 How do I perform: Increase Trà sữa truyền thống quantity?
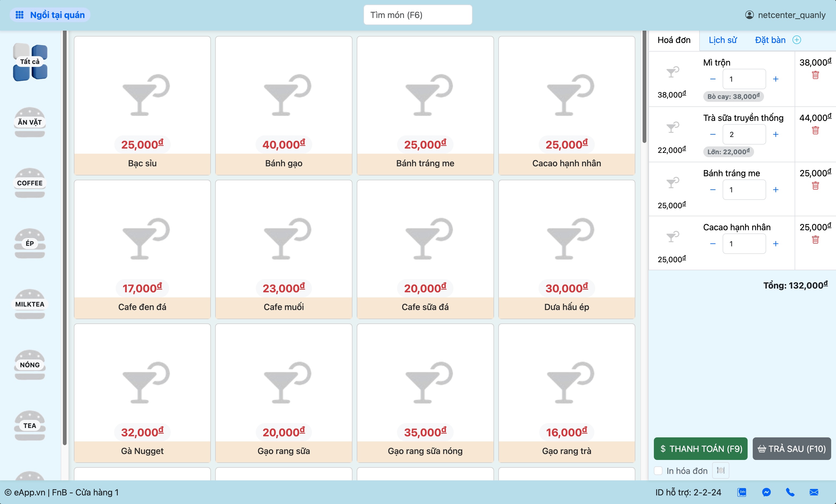pyautogui.click(x=776, y=134)
